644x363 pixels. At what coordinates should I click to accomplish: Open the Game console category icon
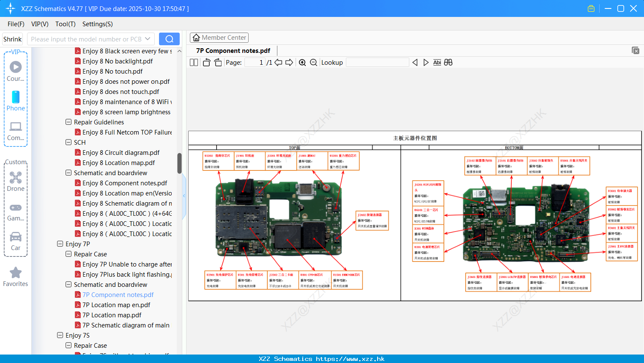pyautogui.click(x=16, y=207)
